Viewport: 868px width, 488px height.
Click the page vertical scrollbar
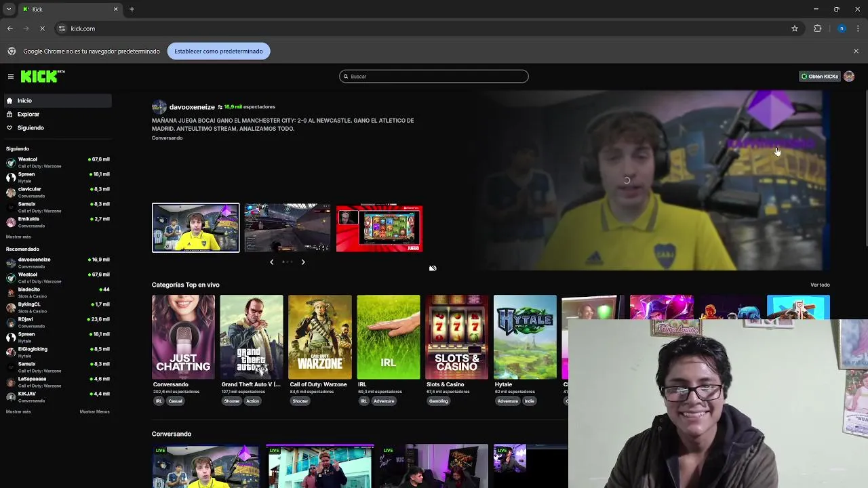[865, 169]
